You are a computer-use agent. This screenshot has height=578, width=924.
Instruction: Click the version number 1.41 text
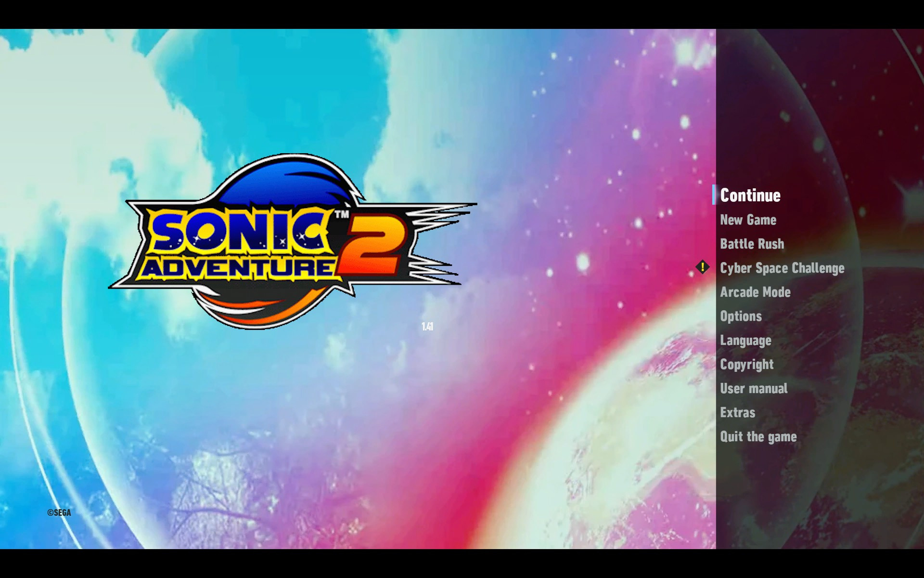pyautogui.click(x=426, y=327)
